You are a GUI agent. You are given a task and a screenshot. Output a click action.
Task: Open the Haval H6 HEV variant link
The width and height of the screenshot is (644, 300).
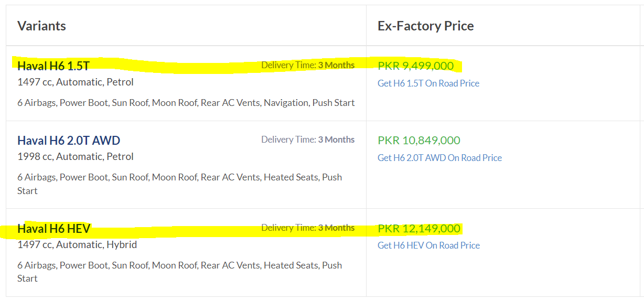coord(54,229)
